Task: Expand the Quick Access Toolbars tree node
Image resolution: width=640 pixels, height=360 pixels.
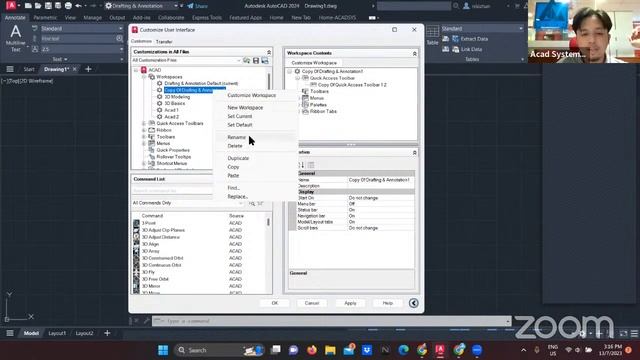Action: tap(144, 123)
